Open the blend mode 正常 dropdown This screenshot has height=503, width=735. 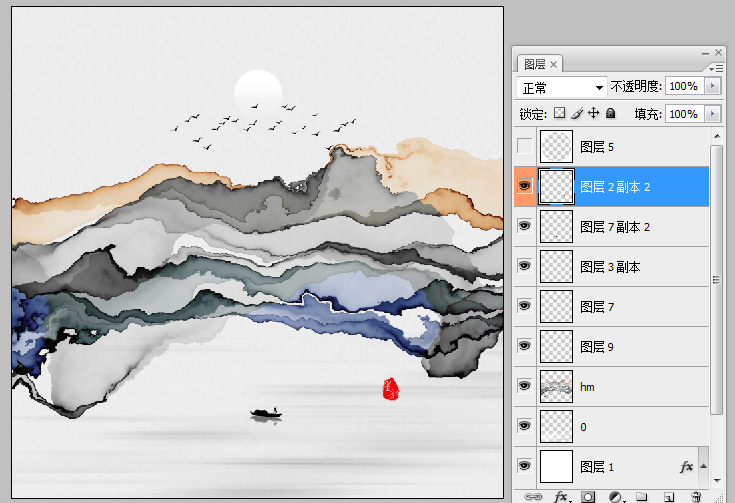pyautogui.click(x=561, y=87)
